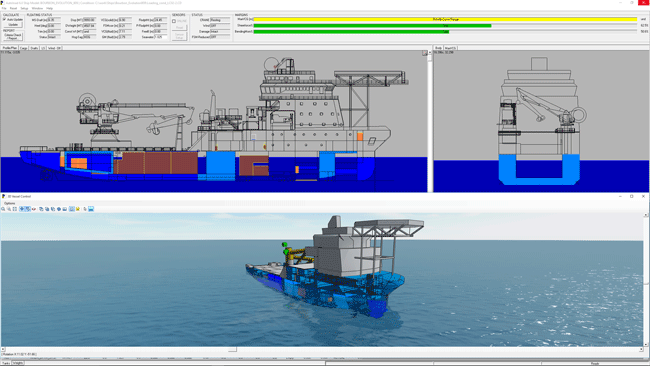Viewport: 650px width, 366px height.
Task: Open the Options menu in 3D Vessel Control
Action: tap(10, 204)
